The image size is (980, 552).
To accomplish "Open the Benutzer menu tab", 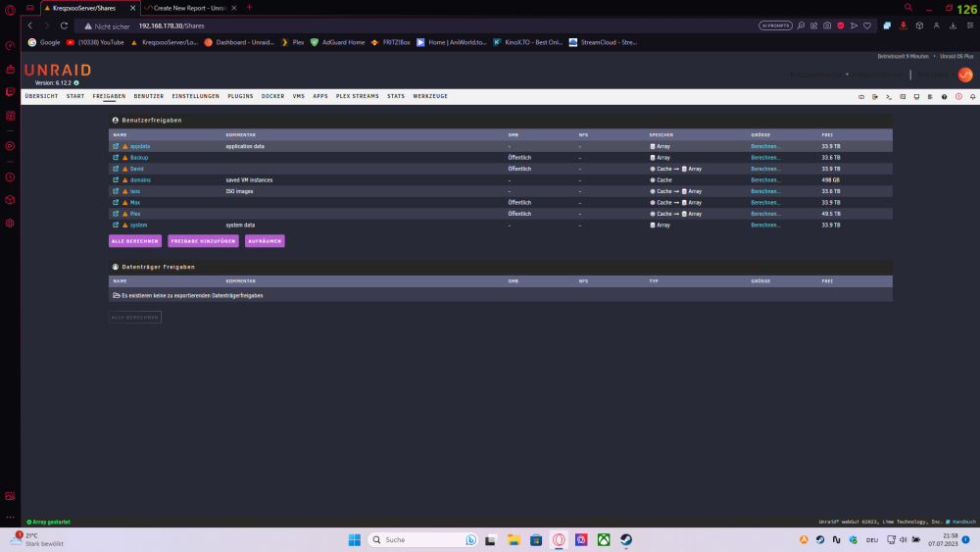I will [x=149, y=96].
